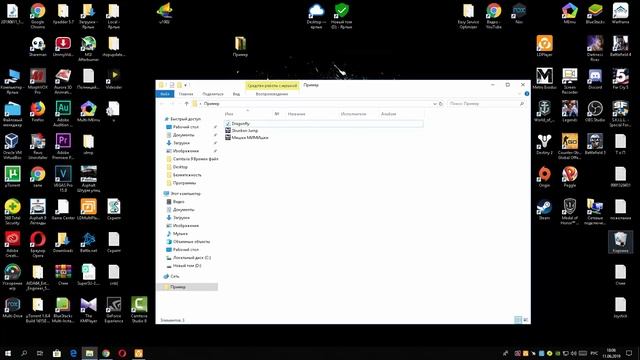The height and width of the screenshot is (360, 640).
Task: Select the Nox emulator desktop icon
Action: (519, 13)
